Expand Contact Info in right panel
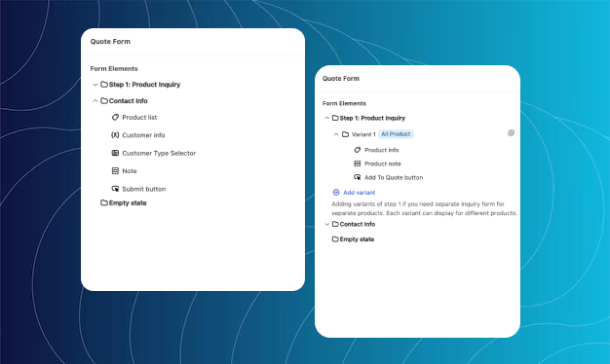Screen dimensions: 610x364 point(326,224)
